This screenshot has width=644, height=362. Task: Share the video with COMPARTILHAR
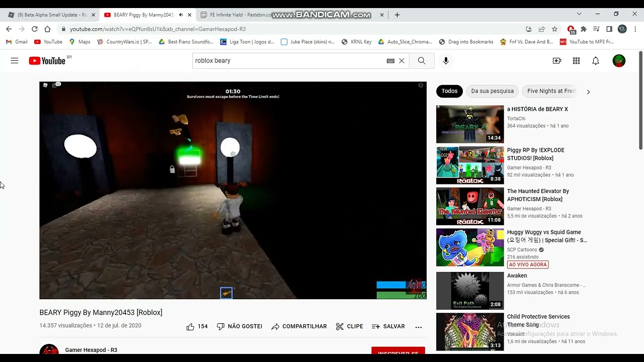tap(299, 326)
